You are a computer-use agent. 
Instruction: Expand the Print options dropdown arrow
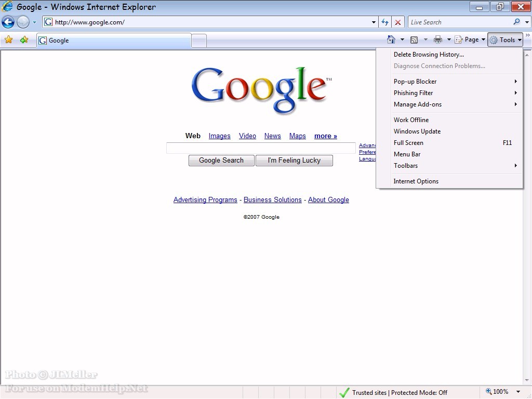pyautogui.click(x=448, y=39)
